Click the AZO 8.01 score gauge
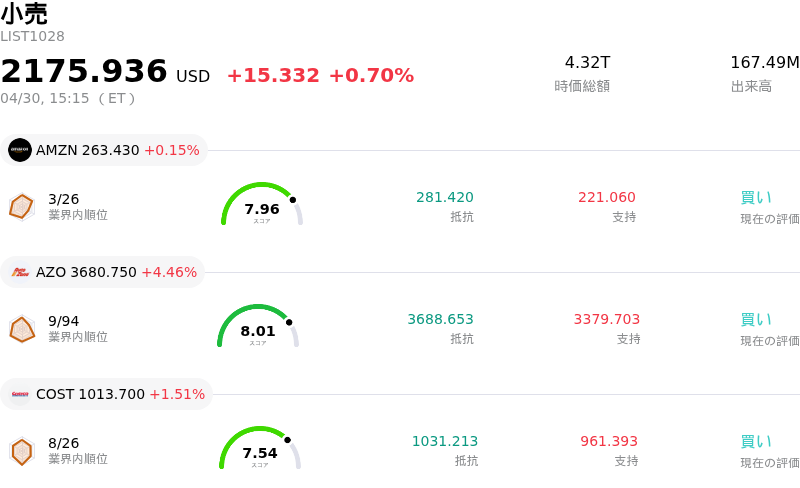800x488 pixels. [258, 327]
